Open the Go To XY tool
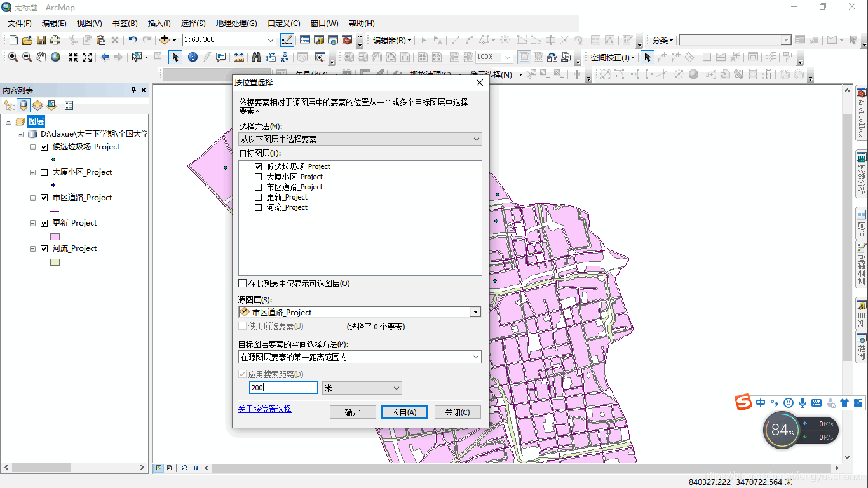868x488 pixels. click(285, 57)
